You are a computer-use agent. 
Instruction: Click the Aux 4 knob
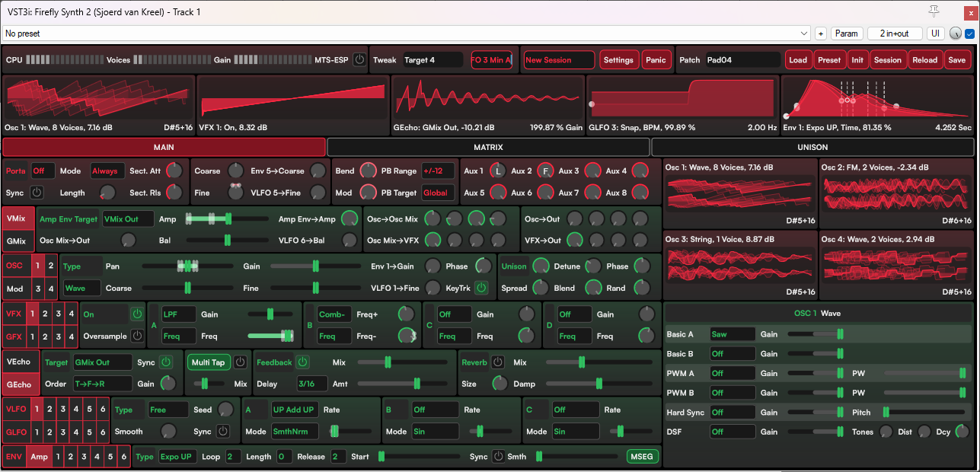[x=640, y=171]
